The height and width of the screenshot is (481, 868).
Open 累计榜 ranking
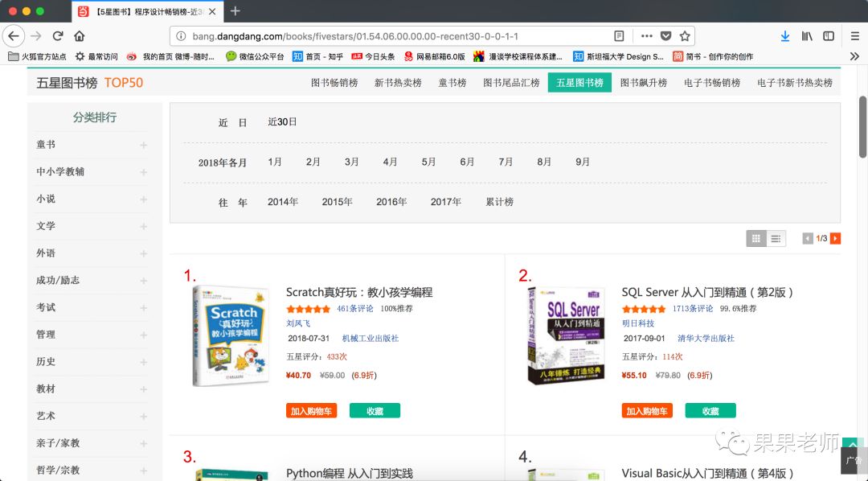pos(499,202)
